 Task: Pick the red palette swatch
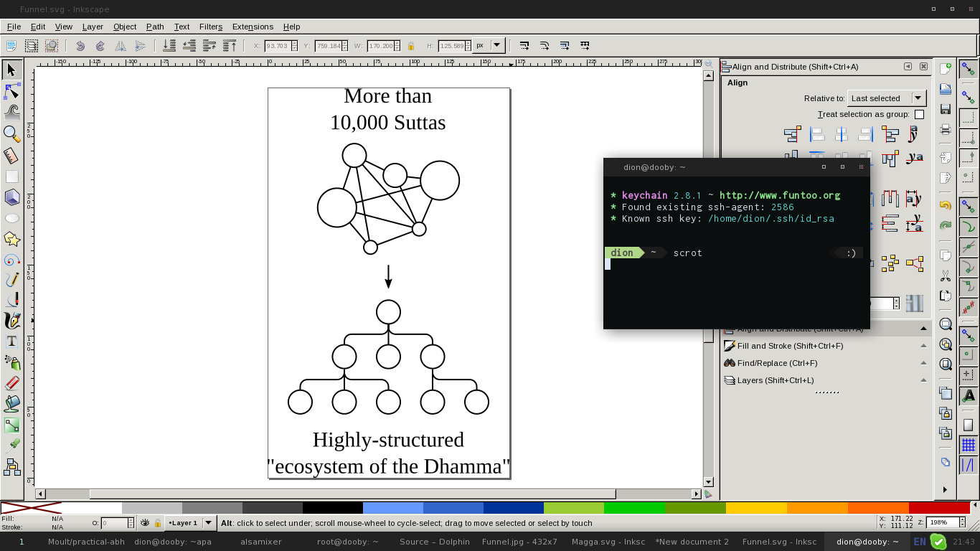pos(938,508)
